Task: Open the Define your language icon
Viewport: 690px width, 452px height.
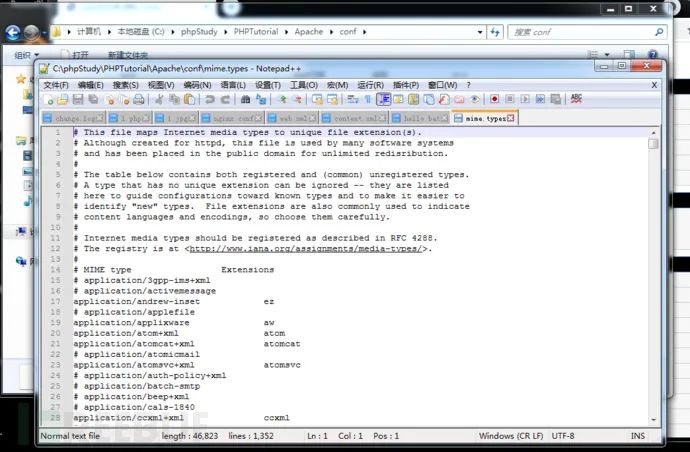Action: (398, 99)
